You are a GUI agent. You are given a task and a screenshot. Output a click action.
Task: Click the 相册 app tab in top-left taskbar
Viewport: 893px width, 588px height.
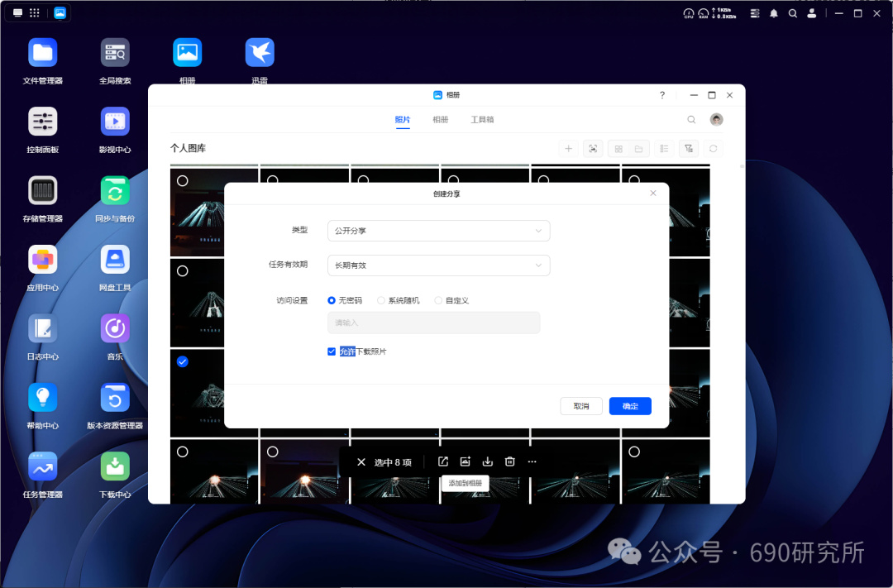[x=60, y=12]
